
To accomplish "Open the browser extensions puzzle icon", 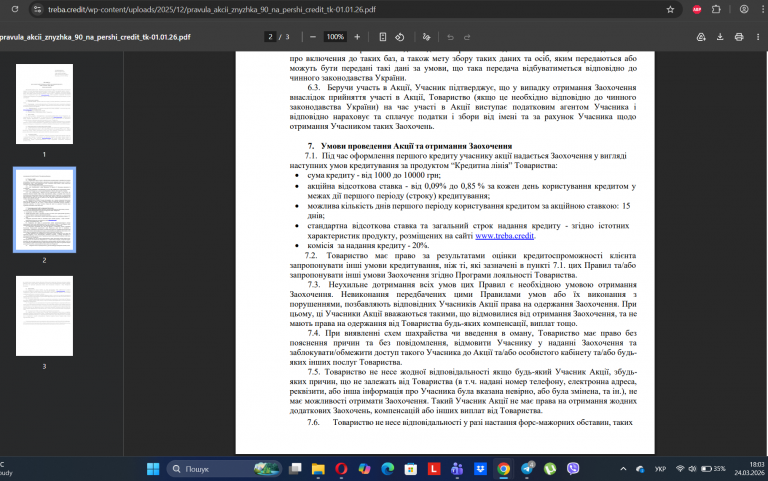I will click(x=716, y=9).
